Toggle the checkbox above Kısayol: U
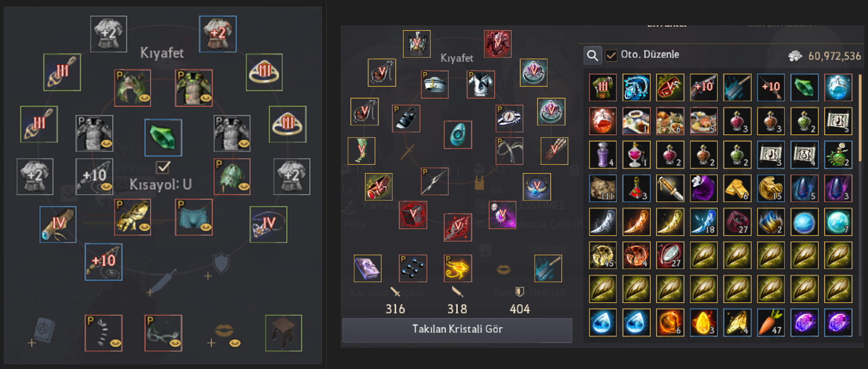The image size is (868, 369). [x=163, y=167]
